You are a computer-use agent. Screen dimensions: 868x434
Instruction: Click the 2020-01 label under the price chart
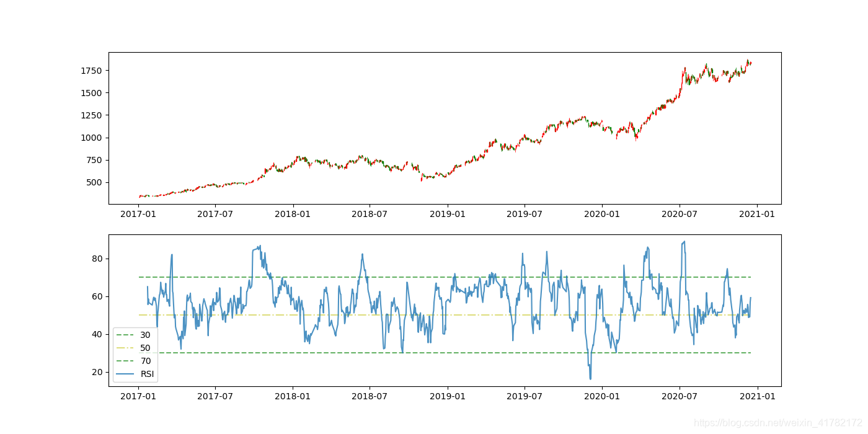(602, 214)
